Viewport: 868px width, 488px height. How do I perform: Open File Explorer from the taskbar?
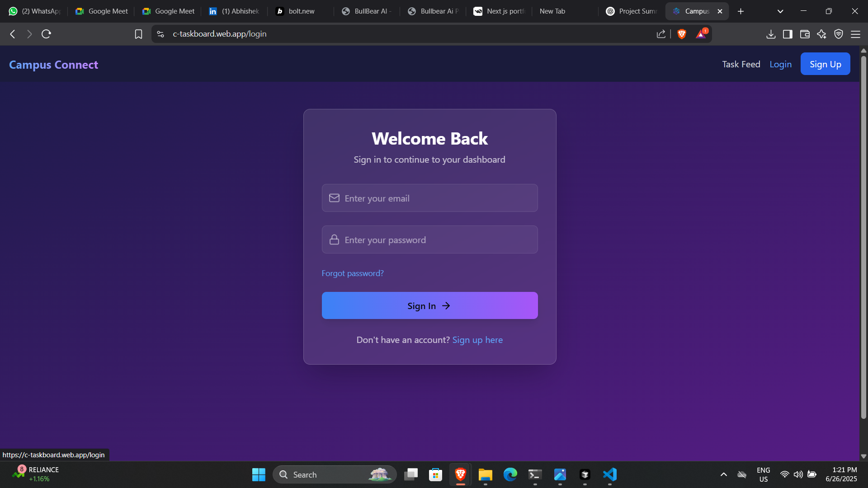(x=485, y=474)
